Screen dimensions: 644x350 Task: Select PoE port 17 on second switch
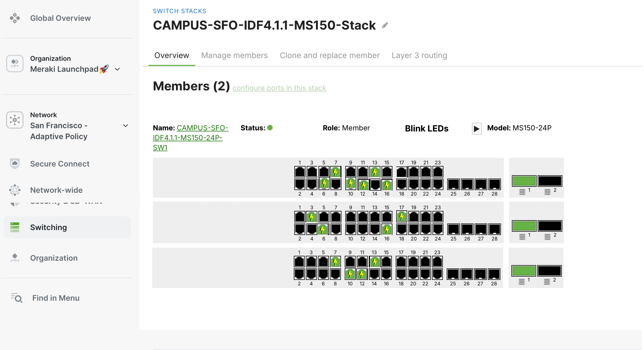coord(401,217)
